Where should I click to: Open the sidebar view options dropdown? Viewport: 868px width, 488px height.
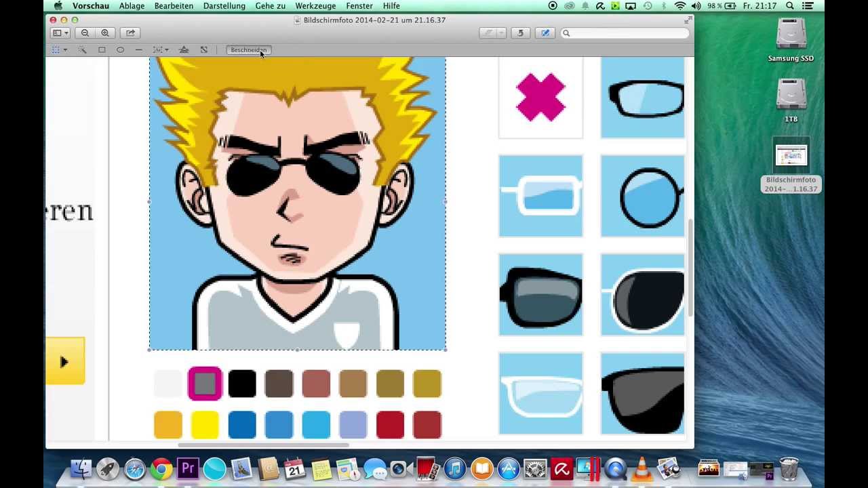tap(60, 33)
